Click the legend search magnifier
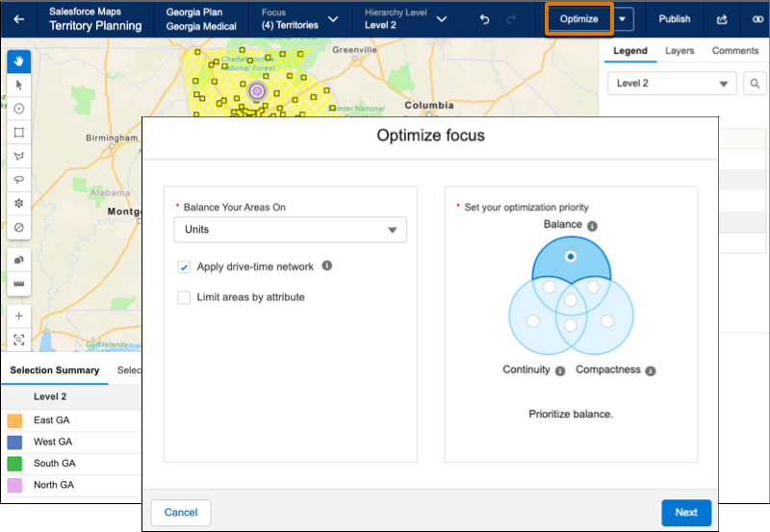770x532 pixels. (755, 84)
